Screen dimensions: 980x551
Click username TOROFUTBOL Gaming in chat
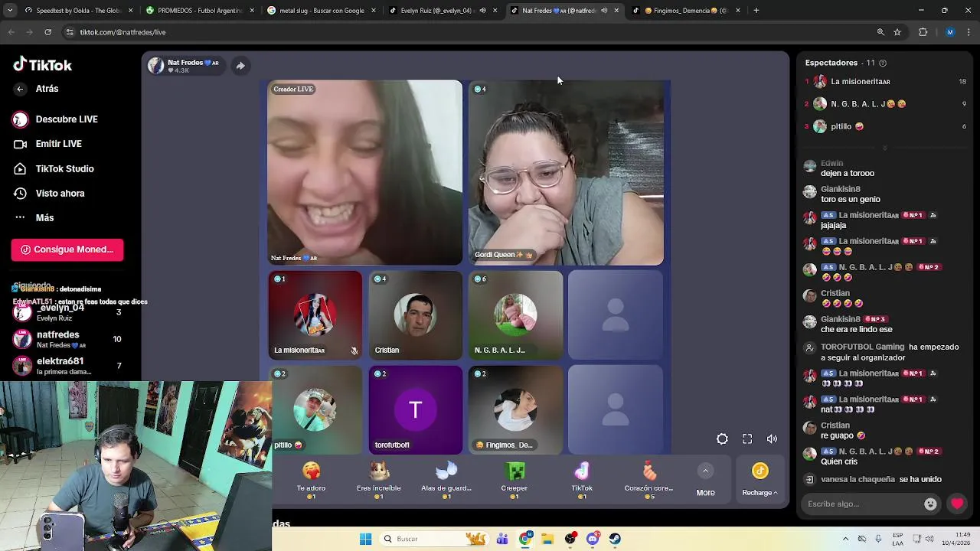point(862,347)
